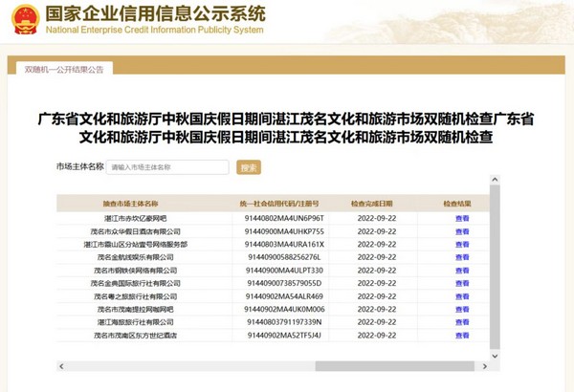Click 查看 for 茂名金航线娱乐有限公司
The height and width of the screenshot is (392, 574).
(462, 257)
